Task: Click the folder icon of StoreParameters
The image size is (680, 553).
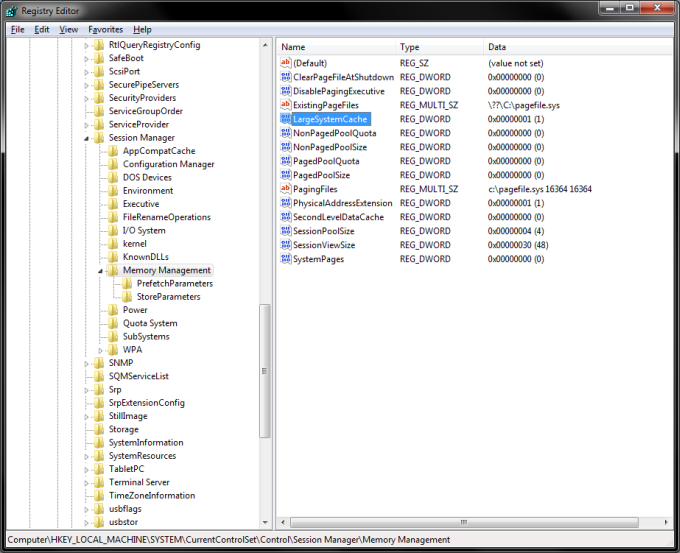Action: click(127, 297)
